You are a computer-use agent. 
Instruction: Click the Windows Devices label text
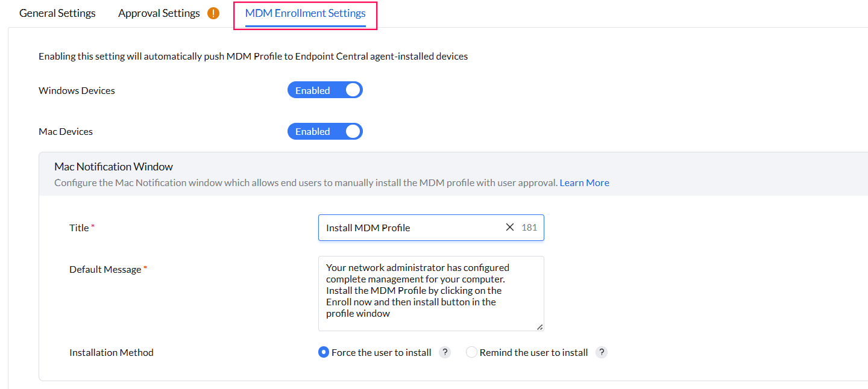[x=77, y=90]
